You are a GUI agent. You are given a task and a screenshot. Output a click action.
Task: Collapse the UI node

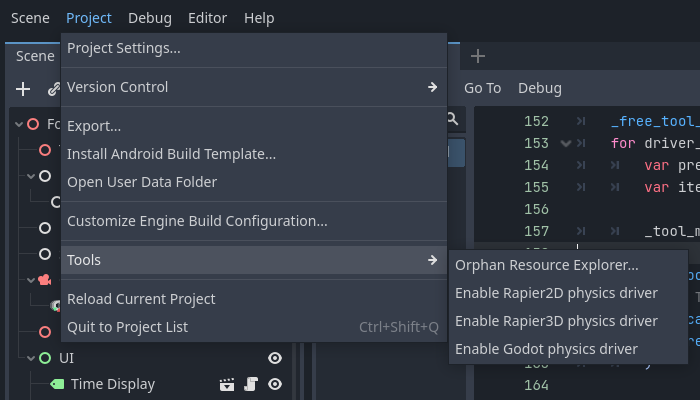31,358
